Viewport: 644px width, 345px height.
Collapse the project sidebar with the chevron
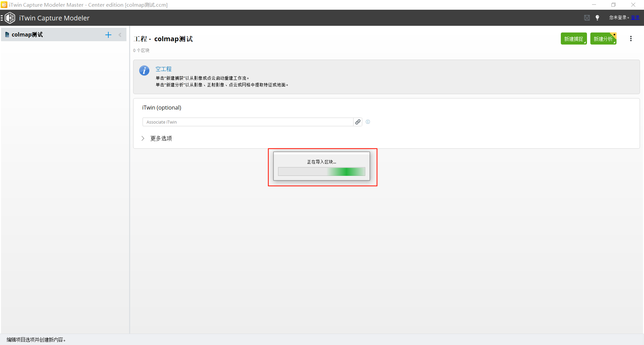tap(120, 35)
